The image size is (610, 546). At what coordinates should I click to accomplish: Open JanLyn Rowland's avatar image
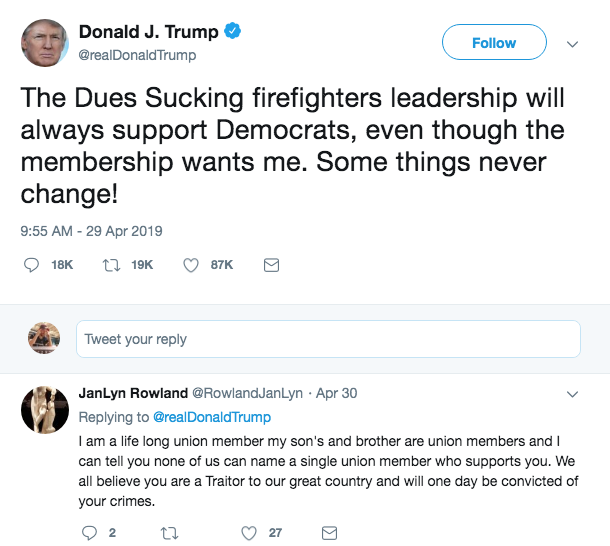click(x=44, y=409)
